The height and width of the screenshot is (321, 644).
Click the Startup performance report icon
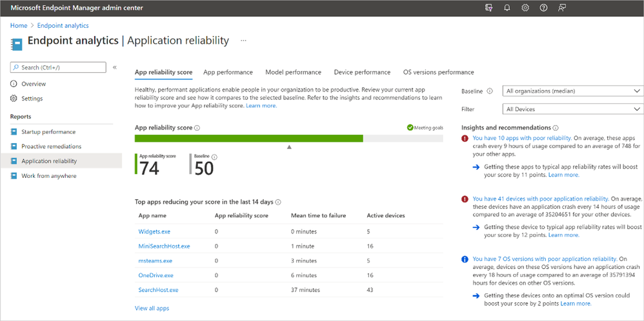click(14, 131)
